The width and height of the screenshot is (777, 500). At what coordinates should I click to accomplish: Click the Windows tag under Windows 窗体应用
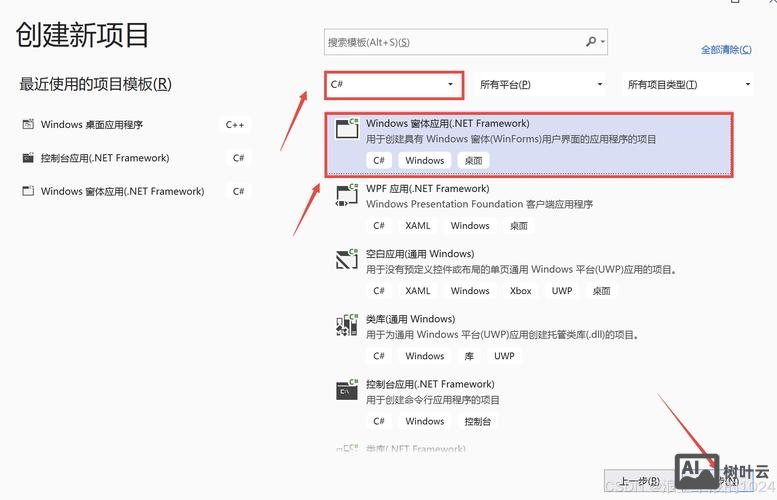(x=425, y=161)
